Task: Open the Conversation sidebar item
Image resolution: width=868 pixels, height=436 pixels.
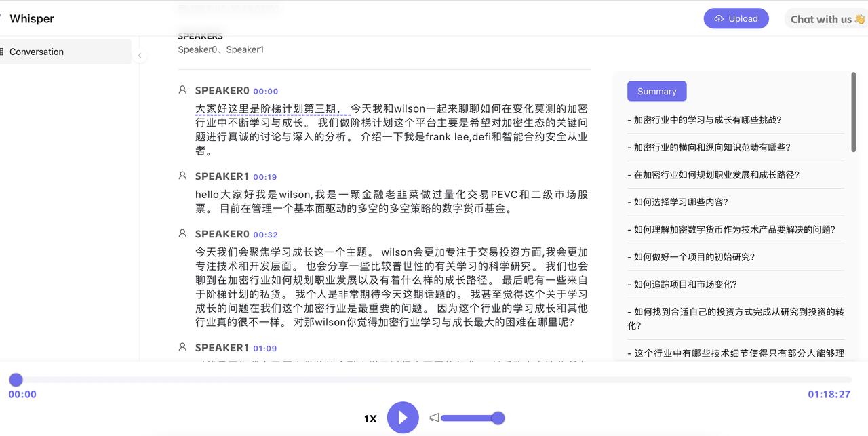Action: tap(37, 52)
